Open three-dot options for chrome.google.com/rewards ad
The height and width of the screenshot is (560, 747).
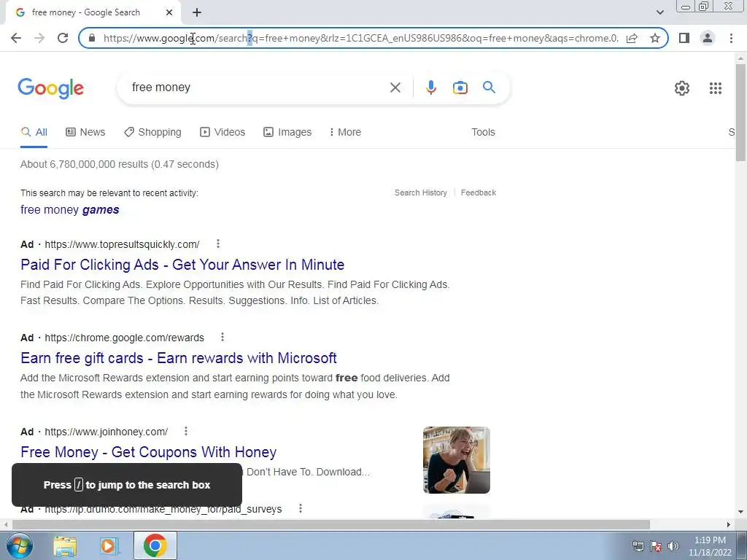click(222, 337)
